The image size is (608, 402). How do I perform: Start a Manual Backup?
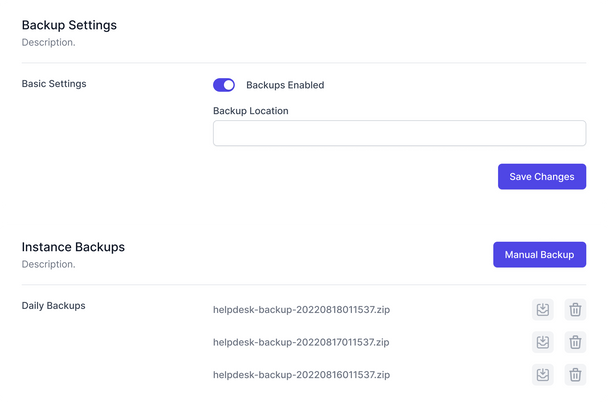[x=539, y=255]
